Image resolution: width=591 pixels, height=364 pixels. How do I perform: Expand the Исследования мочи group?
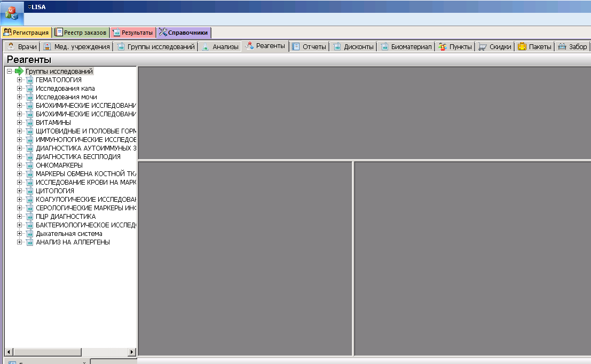click(x=20, y=97)
